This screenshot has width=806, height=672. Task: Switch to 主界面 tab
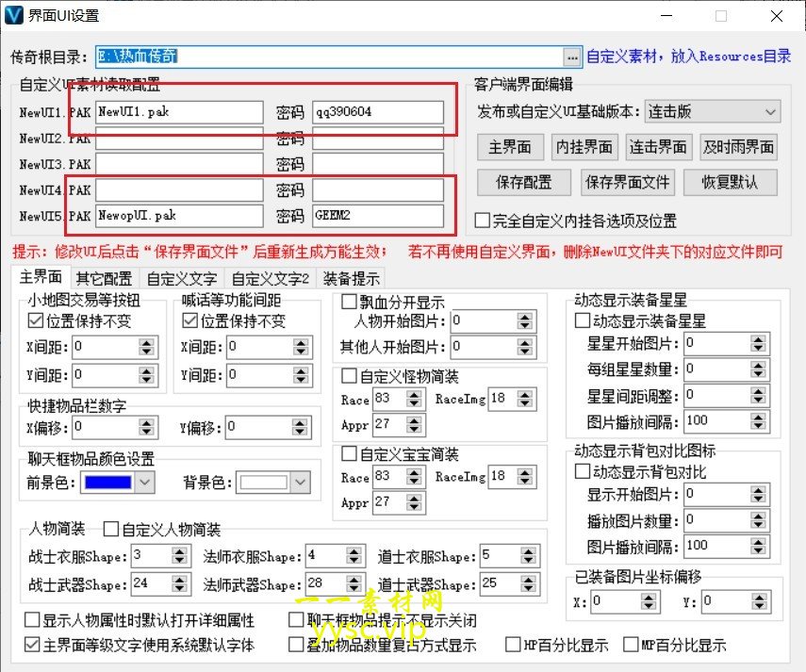tap(41, 277)
